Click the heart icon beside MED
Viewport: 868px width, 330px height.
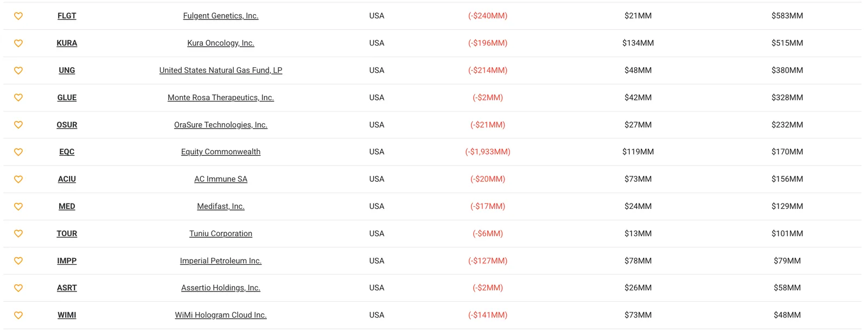(x=18, y=206)
